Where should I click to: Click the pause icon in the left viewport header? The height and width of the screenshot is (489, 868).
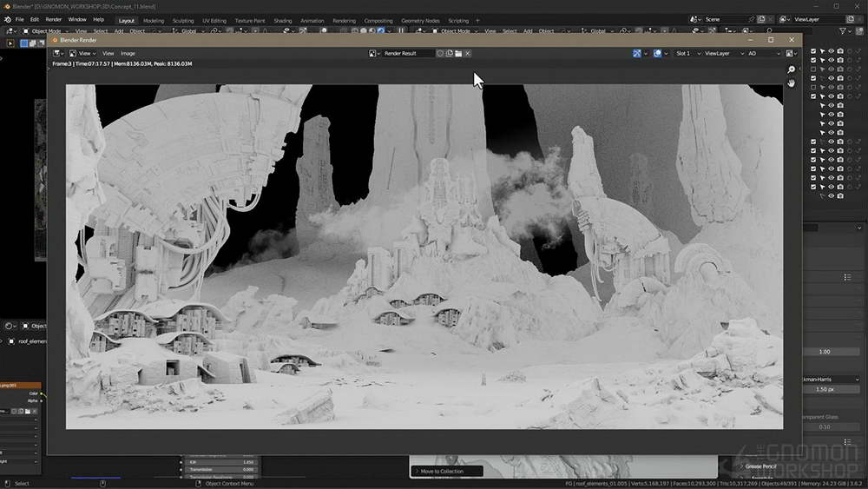401,31
